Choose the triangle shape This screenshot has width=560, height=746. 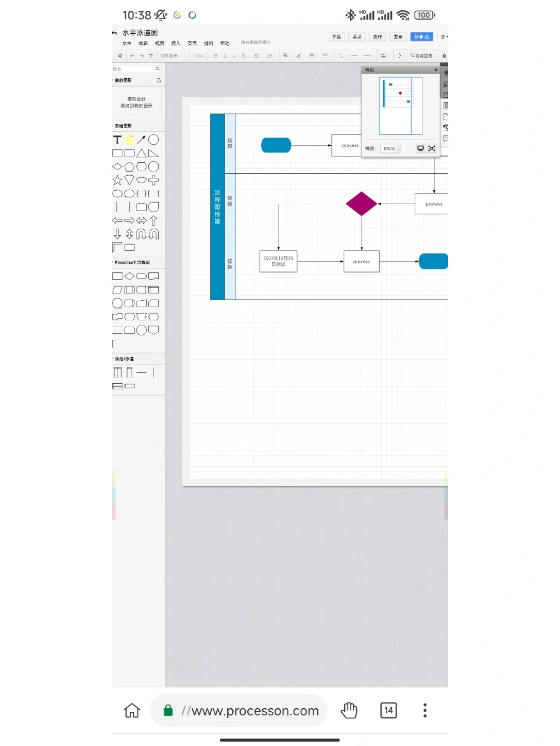[x=141, y=153]
